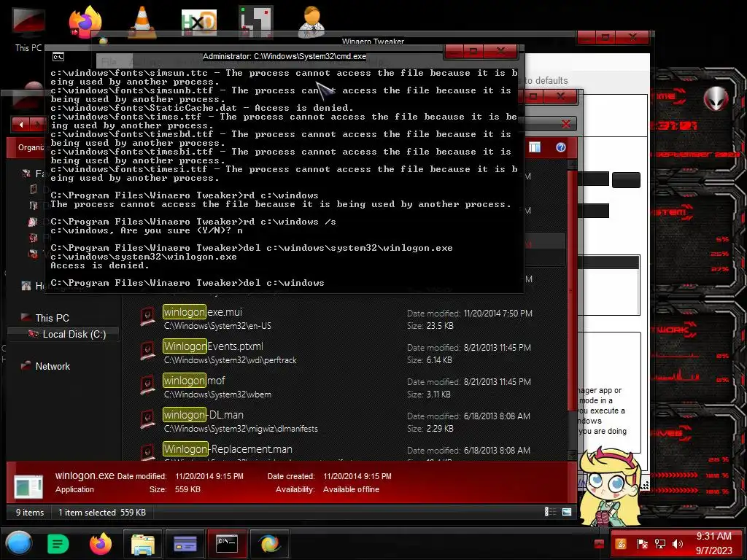Open Firefox desktop shortcut
Viewport: 747px width, 560px height.
86,21
